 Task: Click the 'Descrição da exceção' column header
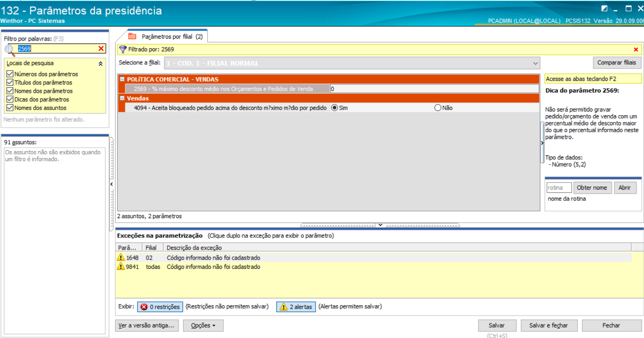click(397, 248)
